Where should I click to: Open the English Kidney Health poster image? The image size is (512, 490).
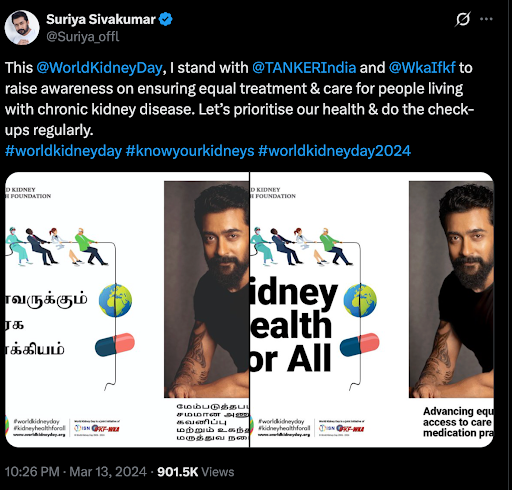click(372, 310)
